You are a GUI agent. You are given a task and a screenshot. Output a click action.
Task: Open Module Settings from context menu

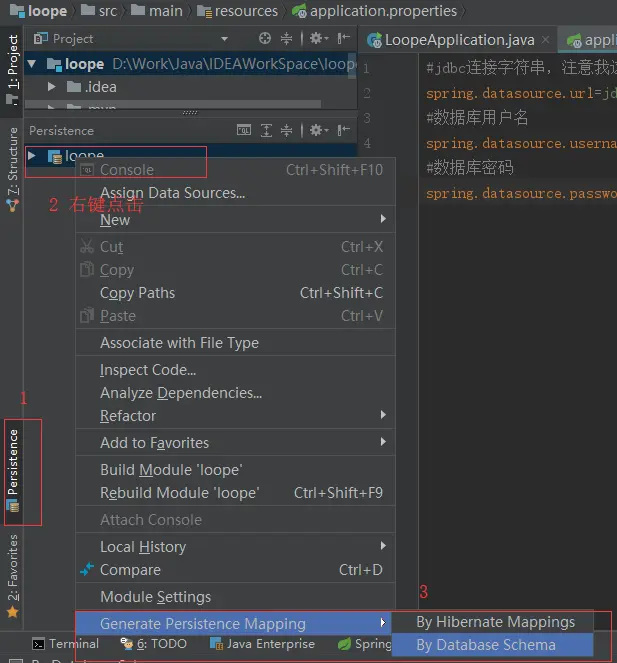(236, 597)
